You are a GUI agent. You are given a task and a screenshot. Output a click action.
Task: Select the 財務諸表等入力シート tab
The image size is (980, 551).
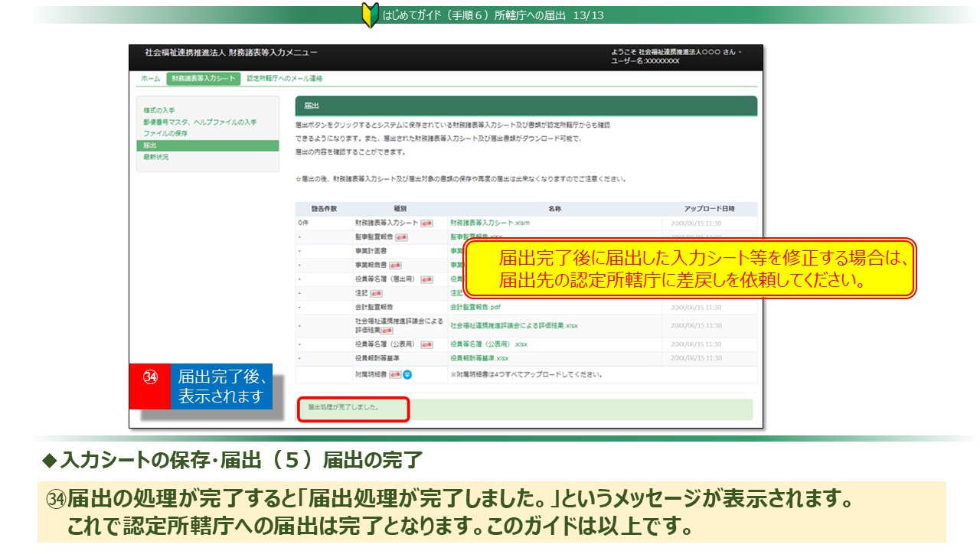[x=203, y=79]
